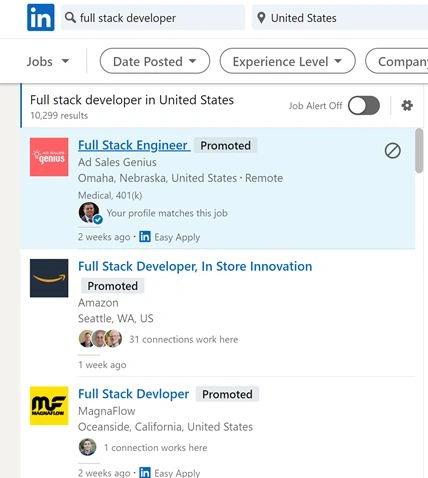Screen dimensions: 428x478
Task: Click the United States location field
Action: (x=340, y=18)
